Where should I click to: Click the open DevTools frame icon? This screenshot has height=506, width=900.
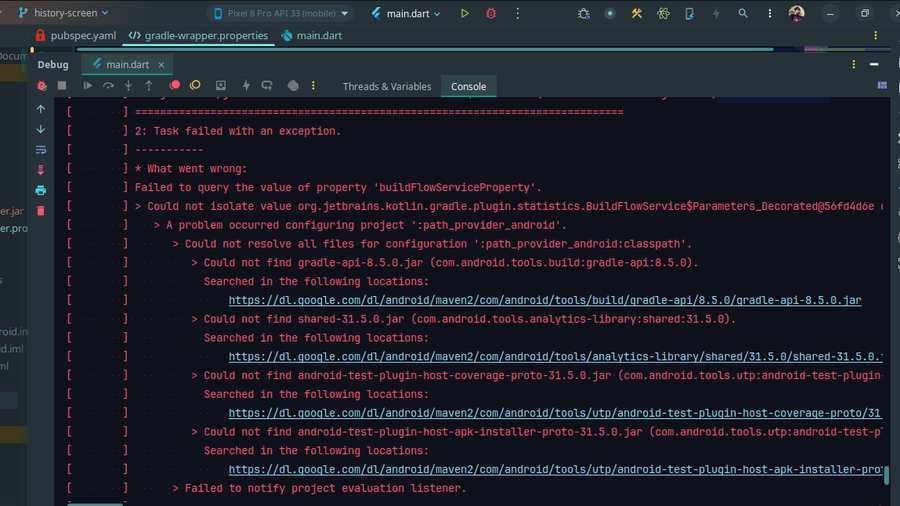(220, 85)
